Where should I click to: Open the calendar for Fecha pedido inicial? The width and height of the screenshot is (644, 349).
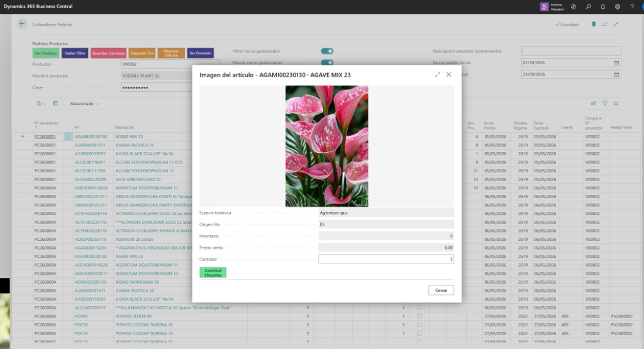coord(616,63)
